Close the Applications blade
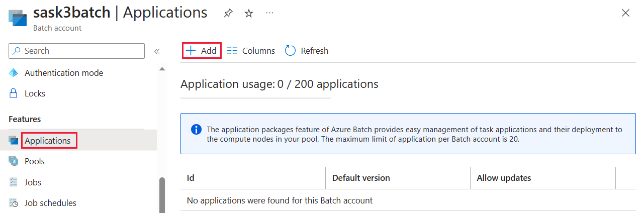The height and width of the screenshot is (213, 644). point(625,13)
